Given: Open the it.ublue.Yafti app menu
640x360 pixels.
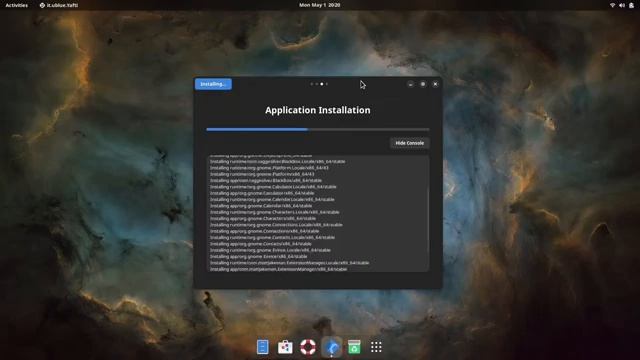Looking at the screenshot, I should [x=59, y=5].
